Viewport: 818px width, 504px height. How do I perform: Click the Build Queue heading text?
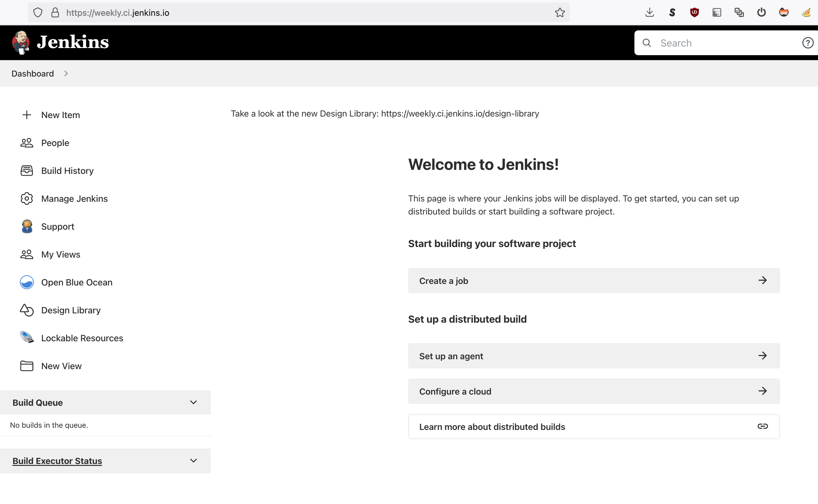tap(38, 403)
